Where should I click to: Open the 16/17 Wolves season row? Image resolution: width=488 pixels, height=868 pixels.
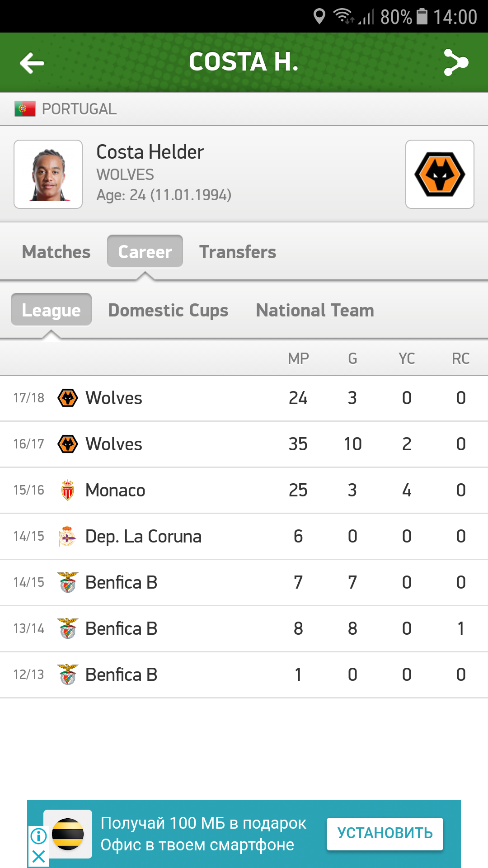tap(244, 444)
